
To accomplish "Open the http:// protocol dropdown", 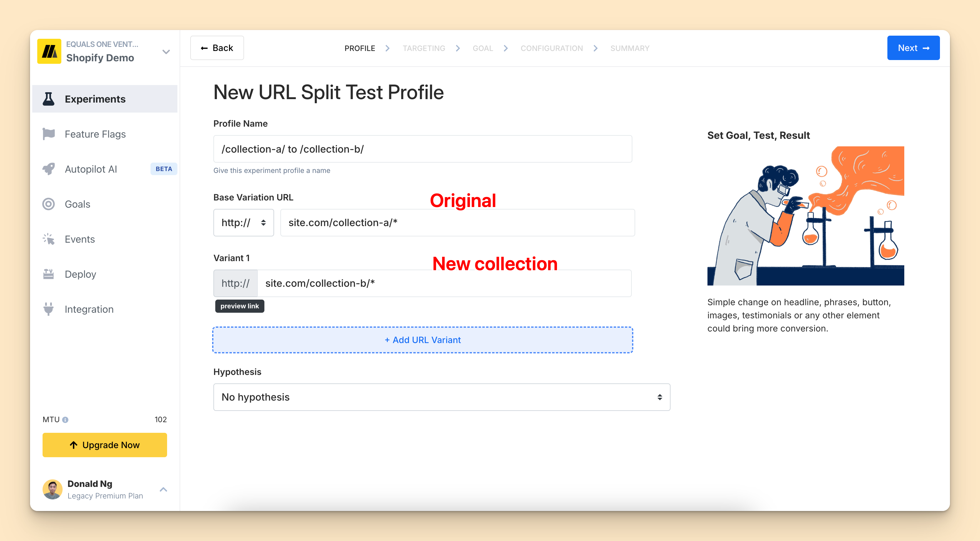I will pos(243,222).
